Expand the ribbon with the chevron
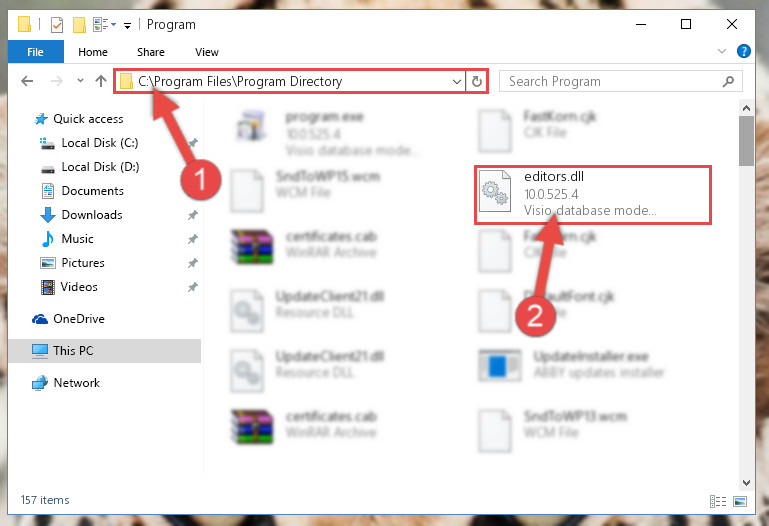Image resolution: width=769 pixels, height=526 pixels. pyautogui.click(x=721, y=51)
